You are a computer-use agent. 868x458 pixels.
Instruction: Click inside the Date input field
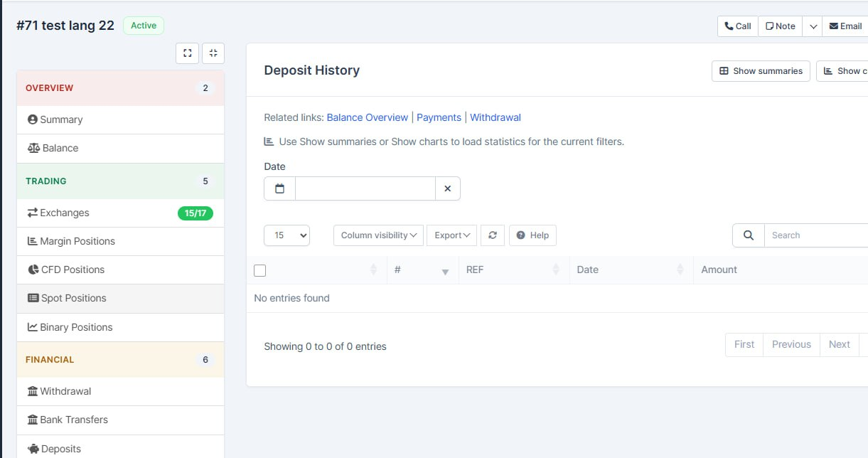pyautogui.click(x=365, y=188)
